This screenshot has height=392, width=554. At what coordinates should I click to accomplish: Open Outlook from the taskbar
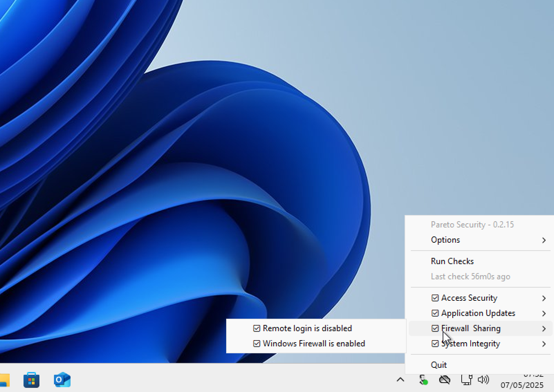[62, 380]
